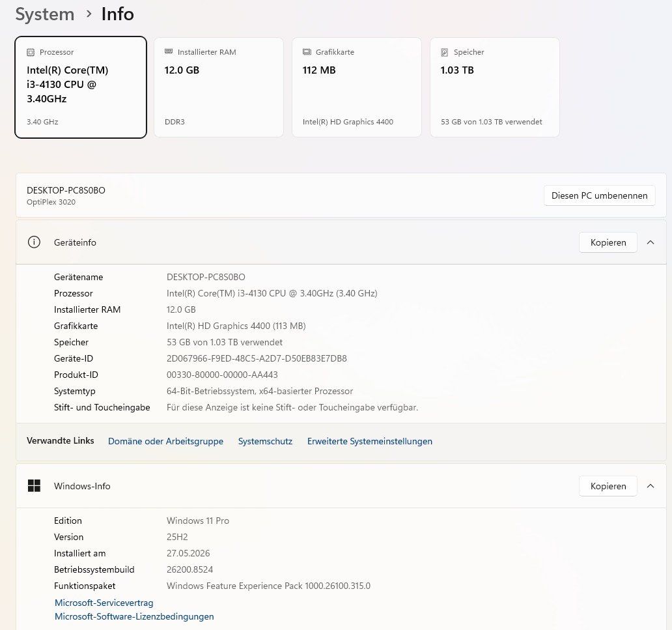Click the Installierter RAM row value 12.0 GB
The image size is (672, 630).
point(181,309)
